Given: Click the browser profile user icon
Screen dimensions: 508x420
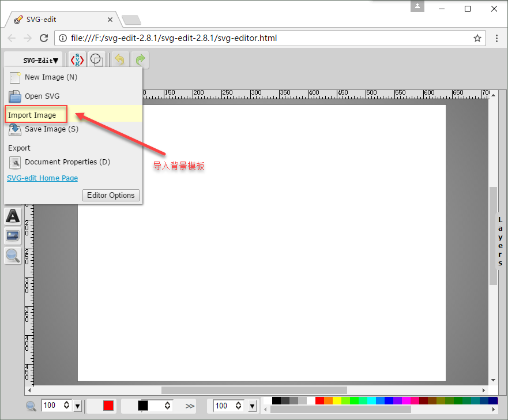Looking at the screenshot, I should 417,6.
